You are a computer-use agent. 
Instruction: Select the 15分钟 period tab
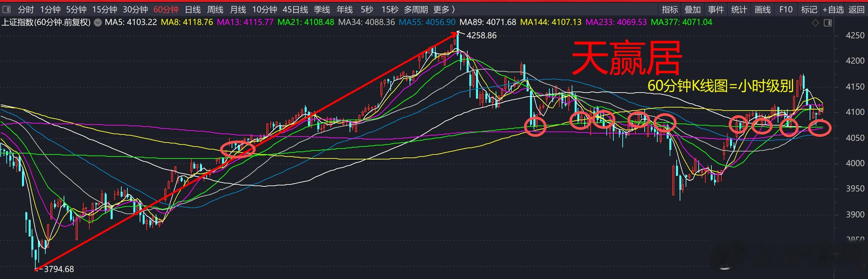(104, 9)
